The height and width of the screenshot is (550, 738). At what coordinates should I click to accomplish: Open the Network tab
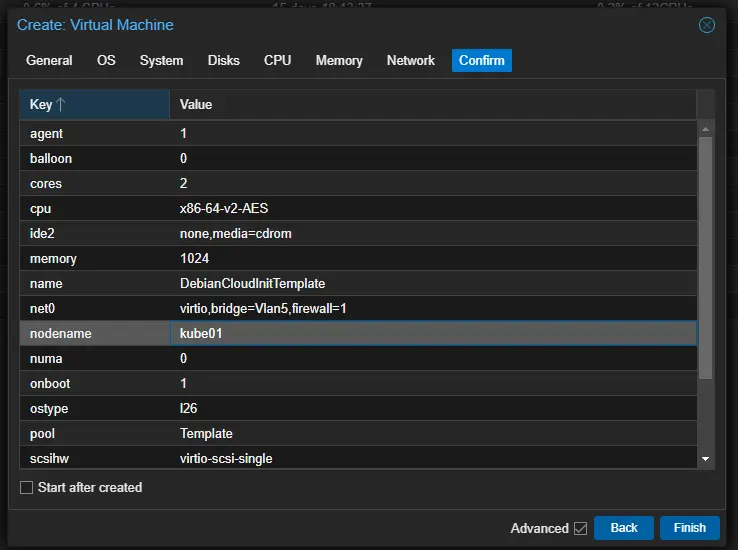pyautogui.click(x=410, y=60)
